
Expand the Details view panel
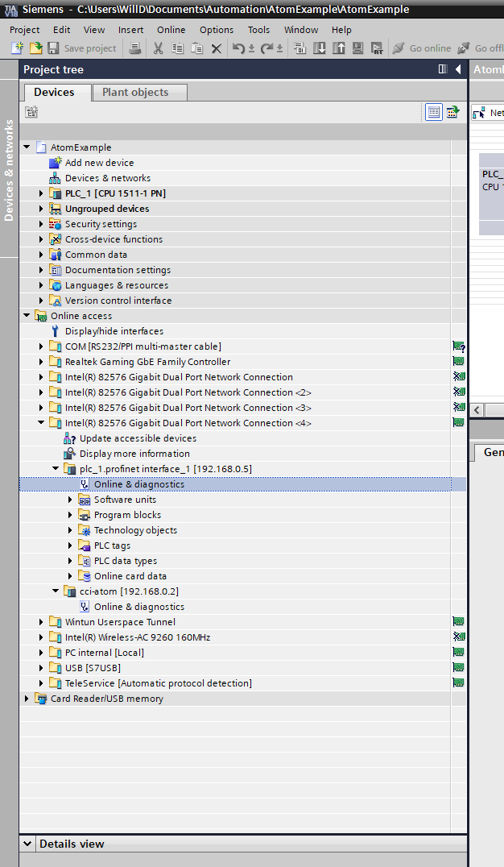[x=28, y=844]
